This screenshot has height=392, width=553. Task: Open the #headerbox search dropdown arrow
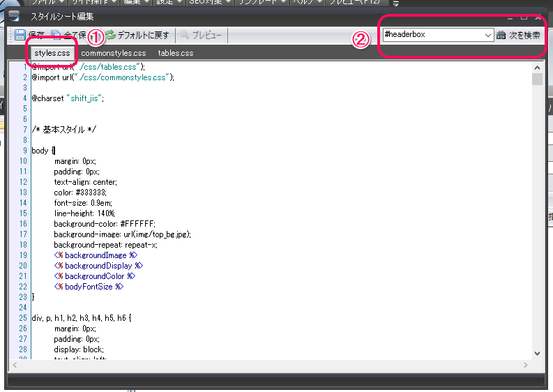(488, 35)
